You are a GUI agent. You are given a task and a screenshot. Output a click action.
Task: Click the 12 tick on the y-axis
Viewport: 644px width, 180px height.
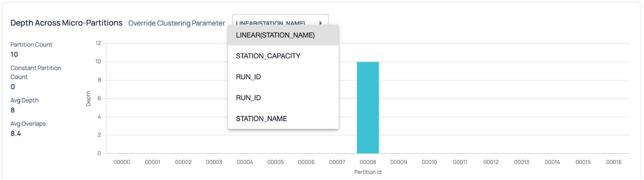click(x=98, y=43)
